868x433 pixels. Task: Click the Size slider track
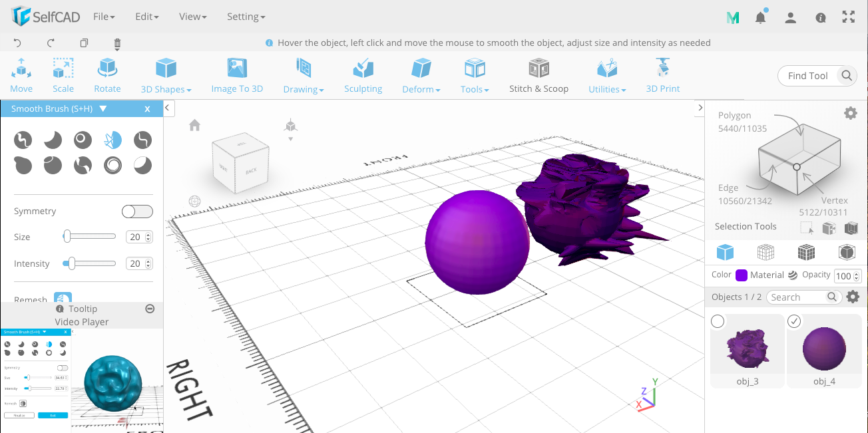click(x=89, y=237)
